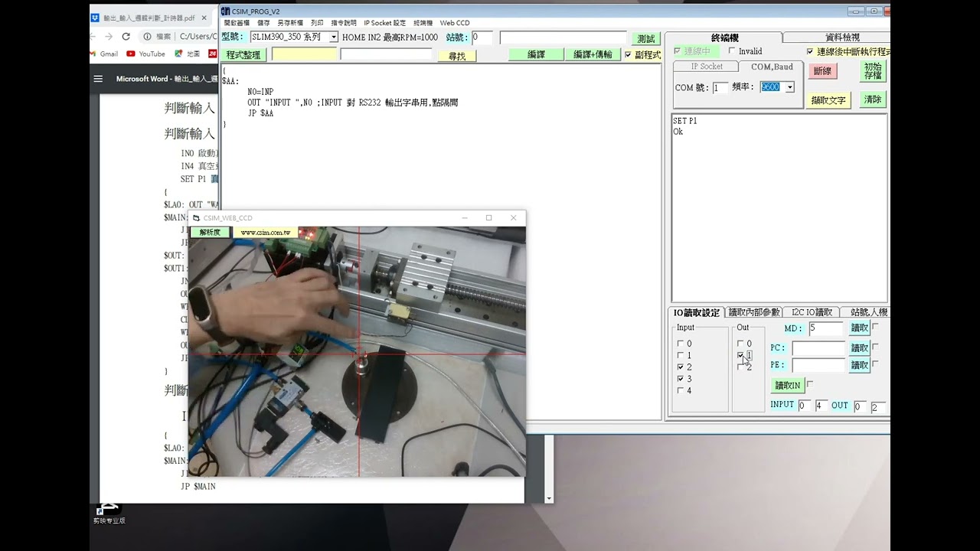Toggle Input 4 checkbox
Image resolution: width=980 pixels, height=551 pixels.
coord(680,390)
